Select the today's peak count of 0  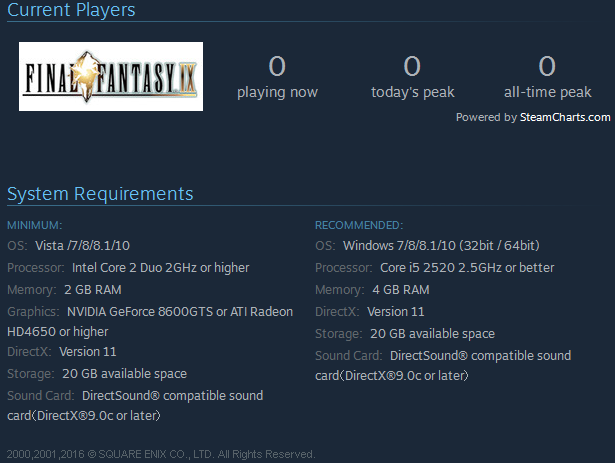click(412, 66)
